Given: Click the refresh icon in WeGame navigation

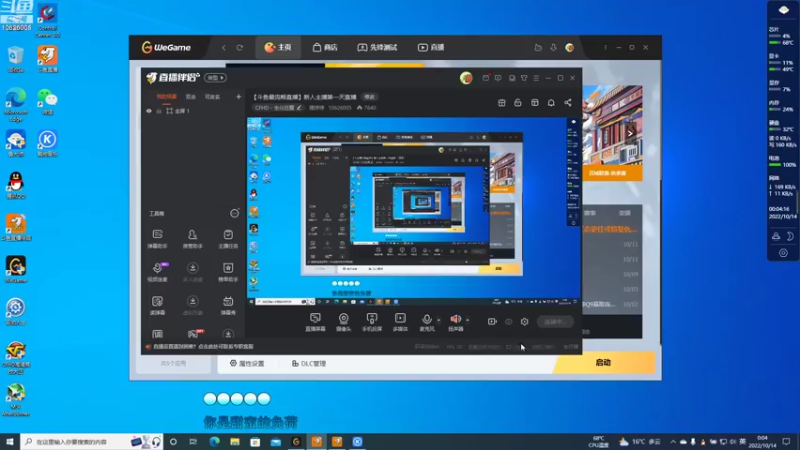Looking at the screenshot, I should pos(239,47).
